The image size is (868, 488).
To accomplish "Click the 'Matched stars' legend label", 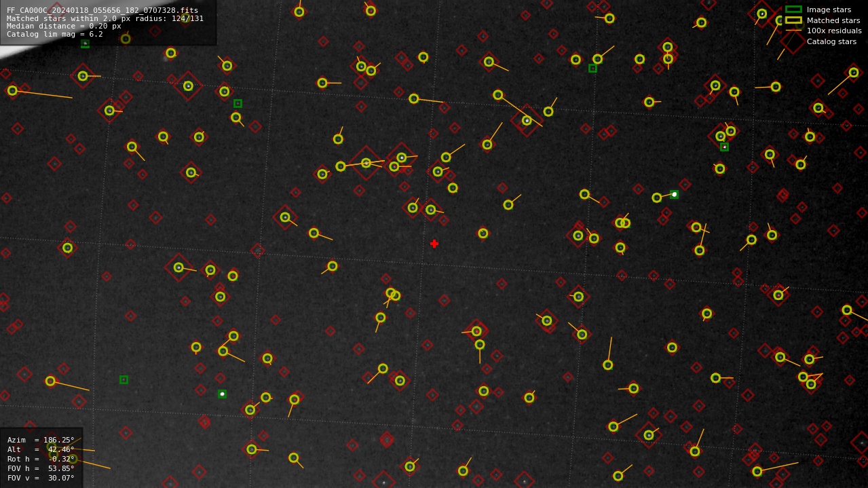I will 833,20.
